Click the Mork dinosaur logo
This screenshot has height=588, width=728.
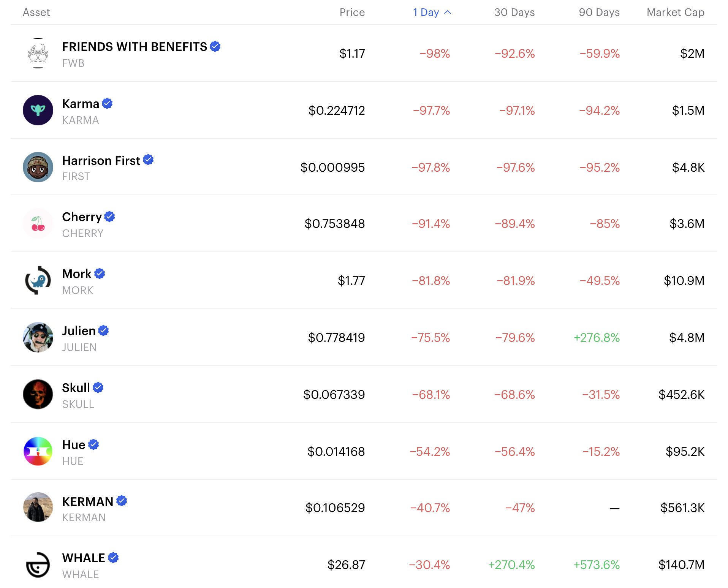point(38,280)
